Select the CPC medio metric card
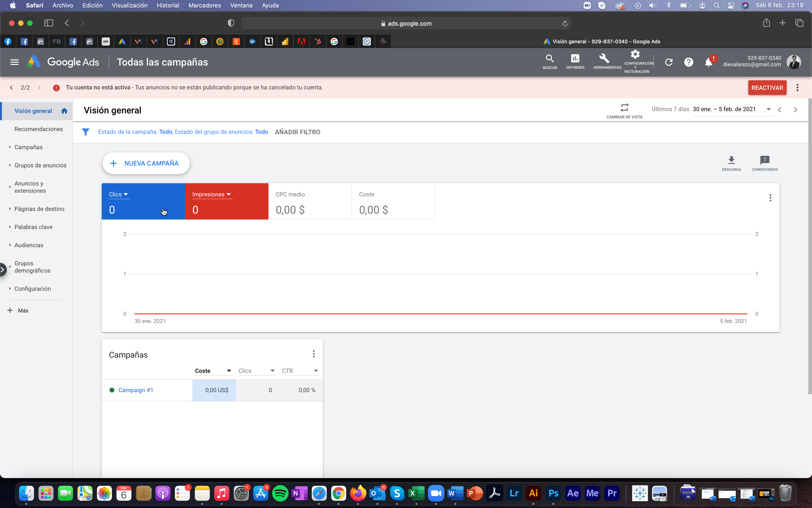 tap(310, 202)
